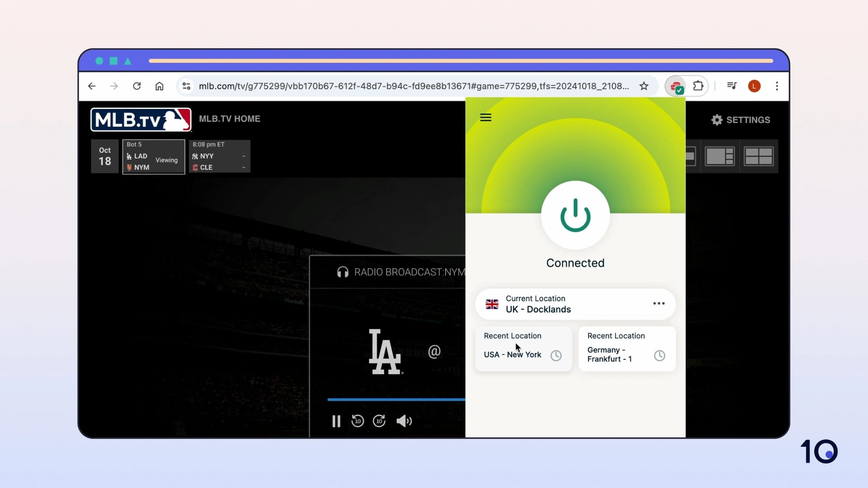Open the three-dot location options

659,304
